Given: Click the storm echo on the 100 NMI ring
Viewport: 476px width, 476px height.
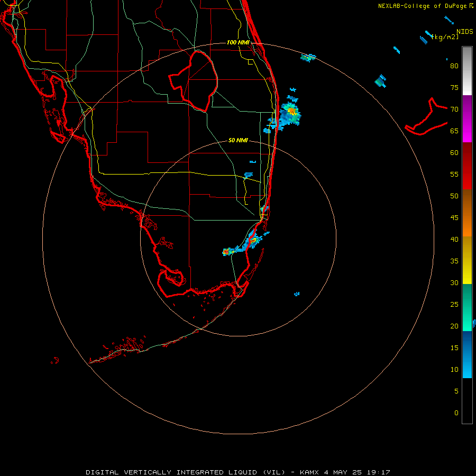Looking at the screenshot, I should pos(308,57).
